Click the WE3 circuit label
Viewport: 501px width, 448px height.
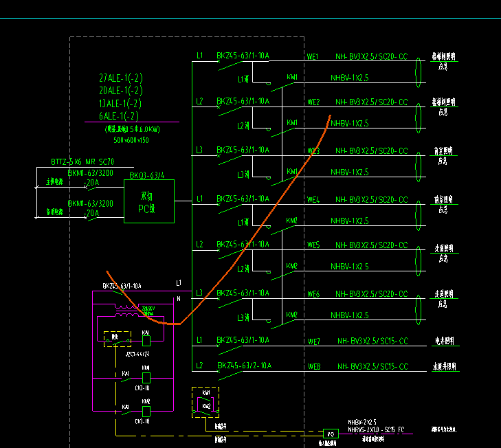coord(313,151)
